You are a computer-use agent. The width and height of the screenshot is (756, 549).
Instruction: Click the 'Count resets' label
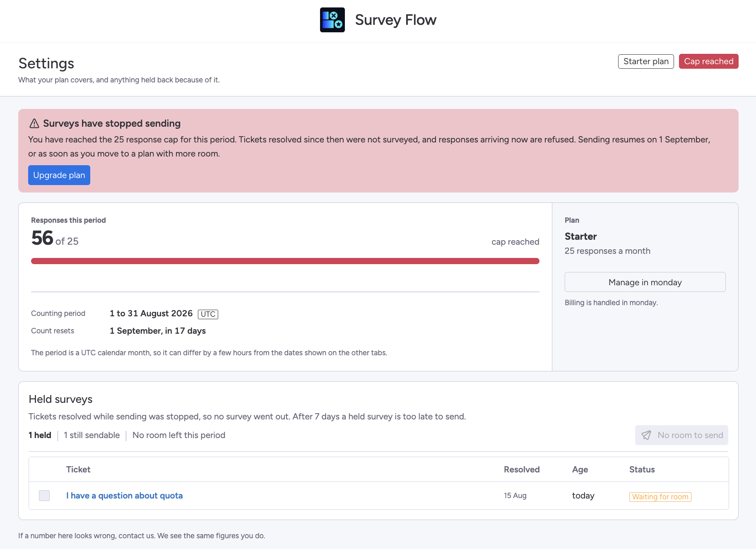tap(53, 331)
